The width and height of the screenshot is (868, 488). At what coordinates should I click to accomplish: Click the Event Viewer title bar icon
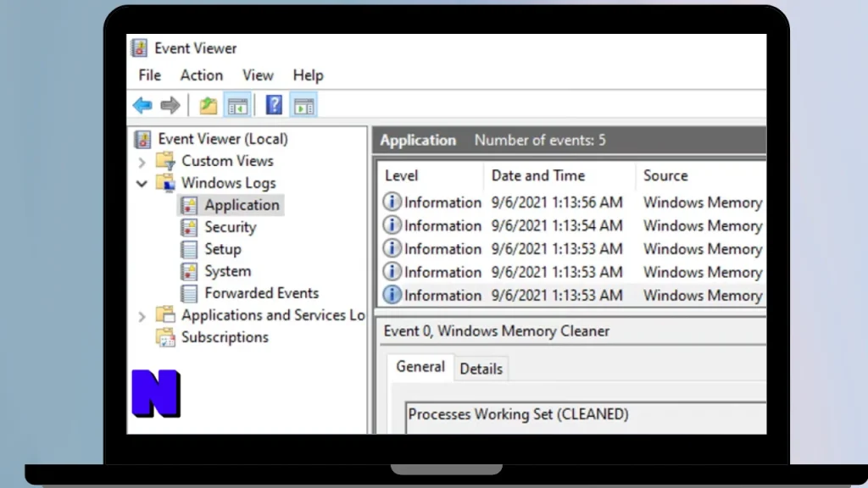coord(139,48)
